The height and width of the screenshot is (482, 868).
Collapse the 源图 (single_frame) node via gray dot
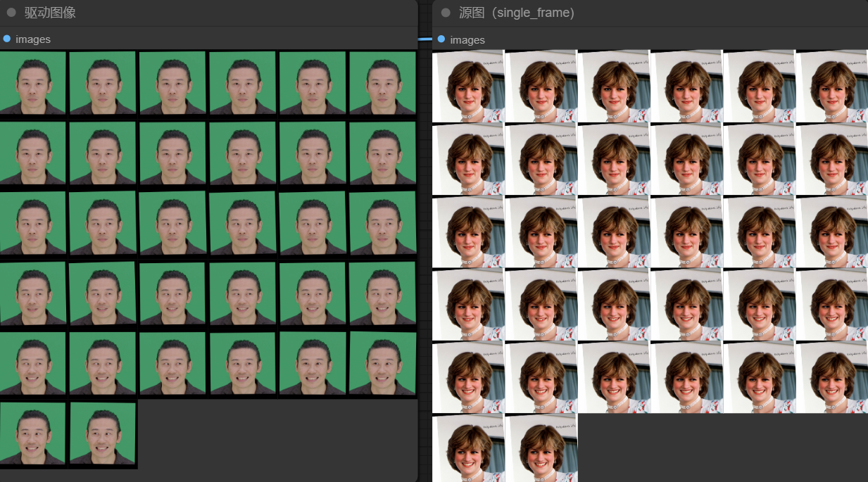tap(446, 13)
